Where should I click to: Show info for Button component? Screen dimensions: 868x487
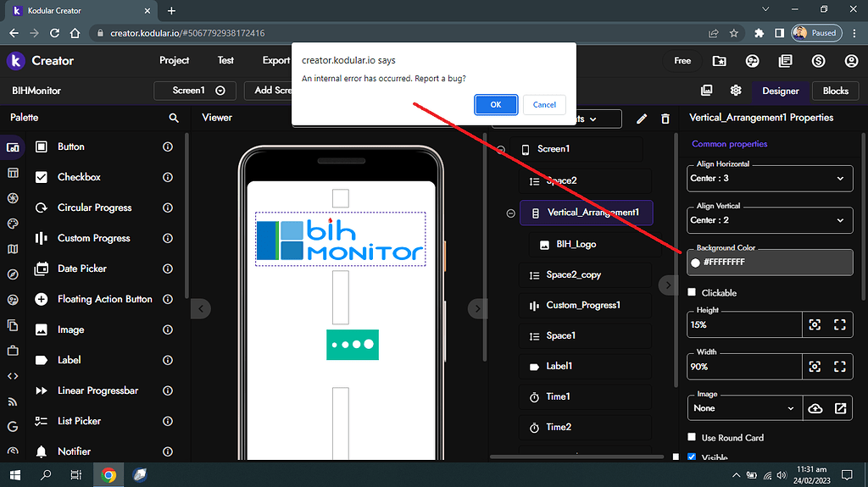[168, 147]
